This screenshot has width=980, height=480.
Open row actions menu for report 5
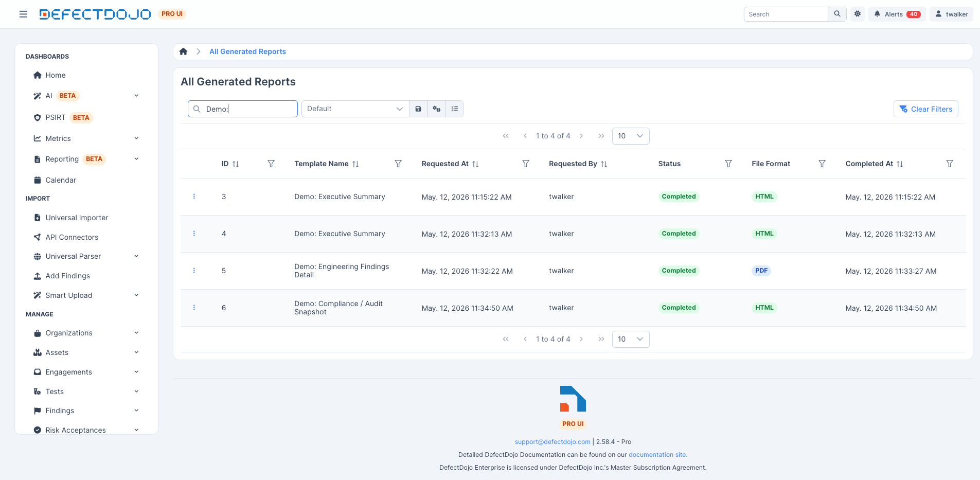pos(194,271)
